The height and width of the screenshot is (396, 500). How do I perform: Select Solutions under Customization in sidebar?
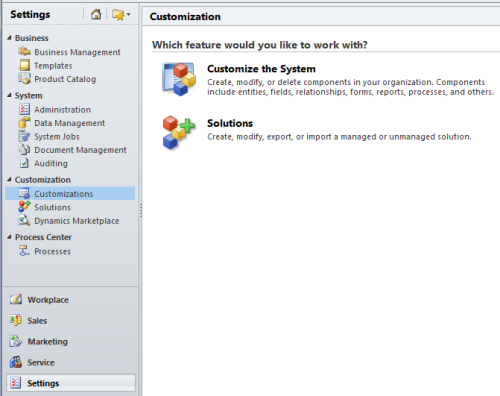(x=52, y=207)
